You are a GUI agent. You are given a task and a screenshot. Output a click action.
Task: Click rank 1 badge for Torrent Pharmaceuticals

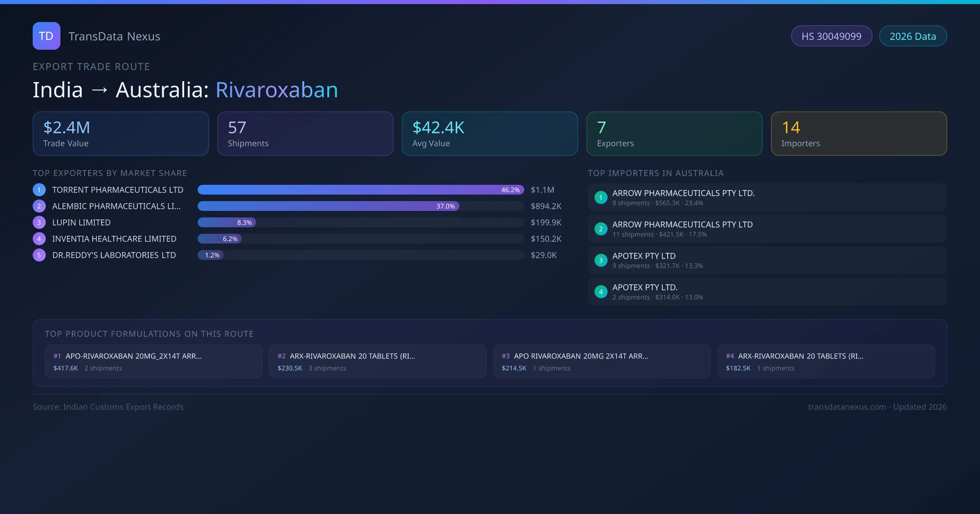(39, 190)
